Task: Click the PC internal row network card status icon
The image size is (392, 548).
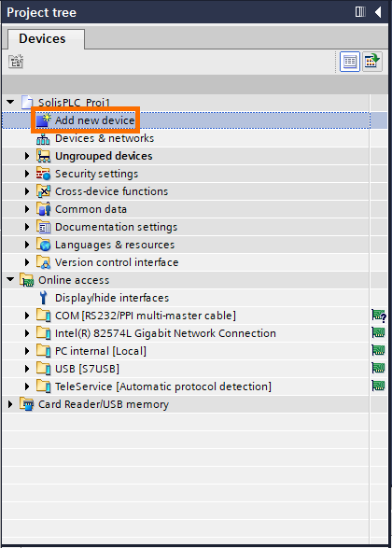Action: click(x=378, y=350)
